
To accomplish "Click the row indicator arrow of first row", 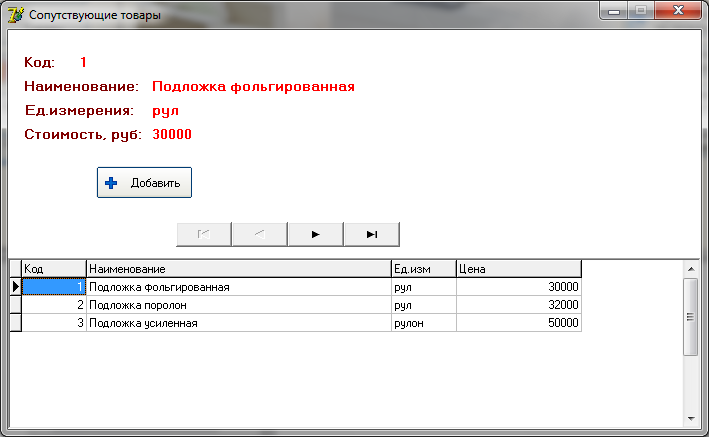I will tap(16, 287).
